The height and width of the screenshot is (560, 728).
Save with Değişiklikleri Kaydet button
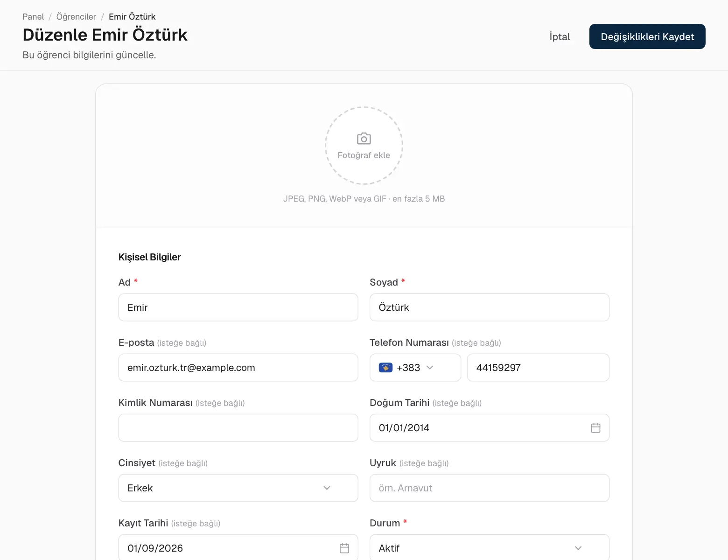pos(647,36)
